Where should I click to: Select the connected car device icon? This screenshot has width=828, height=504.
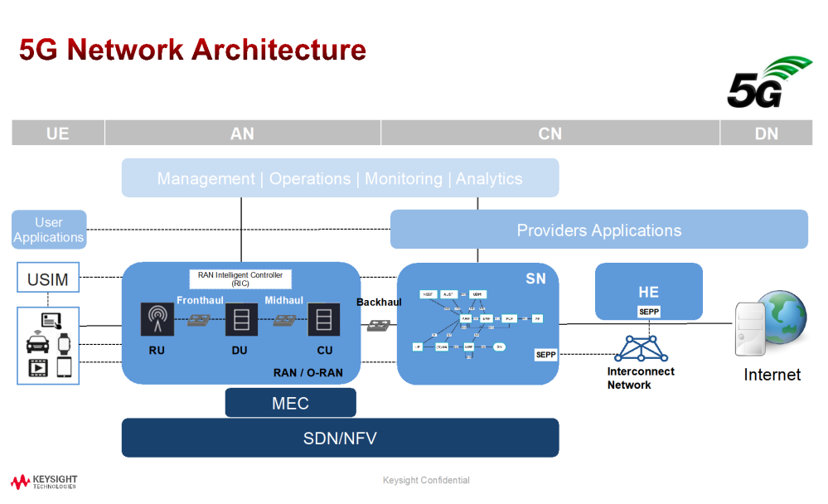[x=37, y=342]
